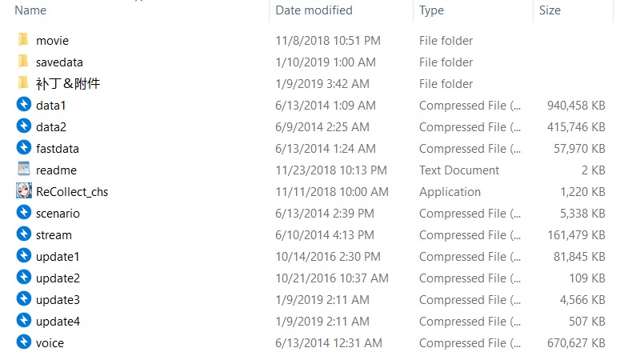Click the 补丁&附件 folder icon
Image resolution: width=644 pixels, height=364 pixels.
(x=23, y=83)
